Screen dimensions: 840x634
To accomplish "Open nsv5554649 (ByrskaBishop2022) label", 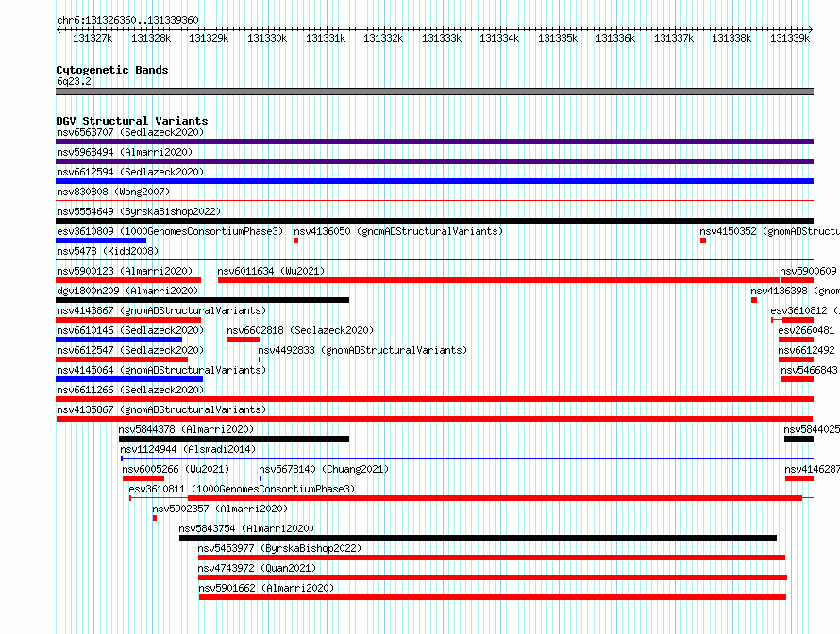I will tap(139, 211).
